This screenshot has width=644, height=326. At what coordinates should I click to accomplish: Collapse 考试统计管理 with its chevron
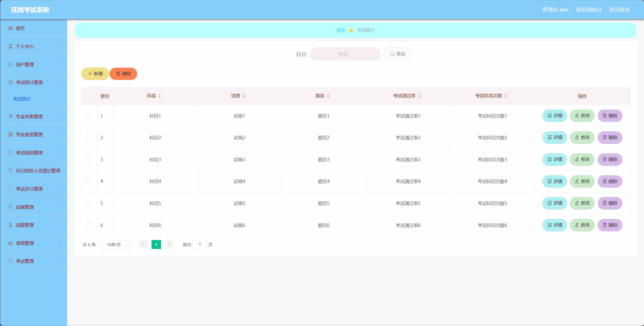tap(59, 82)
